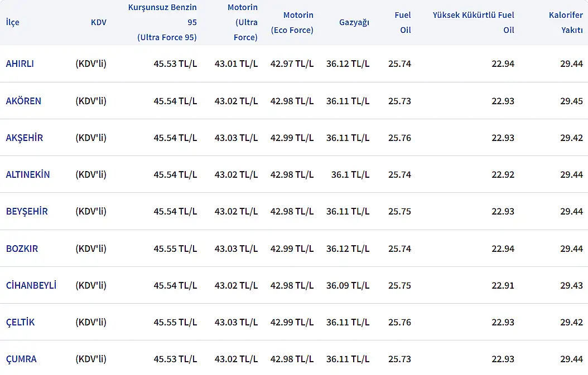Select the ALTINEKİN district link
Image resolution: width=588 pixels, height=375 pixels.
point(28,174)
